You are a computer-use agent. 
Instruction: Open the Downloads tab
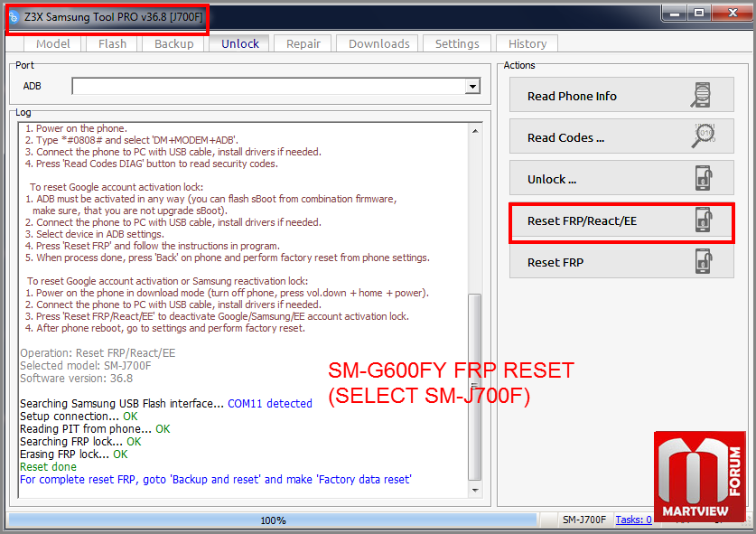(x=379, y=43)
